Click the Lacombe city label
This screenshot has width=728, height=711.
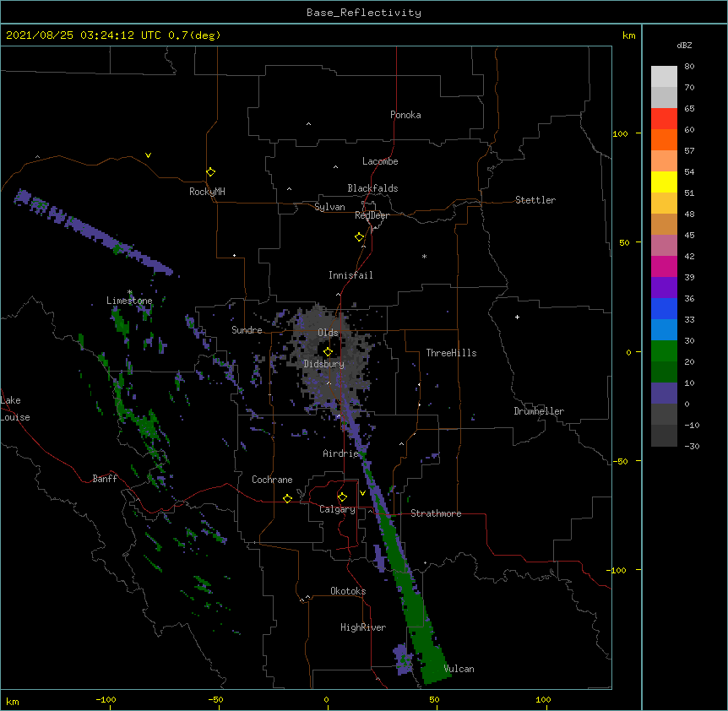click(x=380, y=161)
